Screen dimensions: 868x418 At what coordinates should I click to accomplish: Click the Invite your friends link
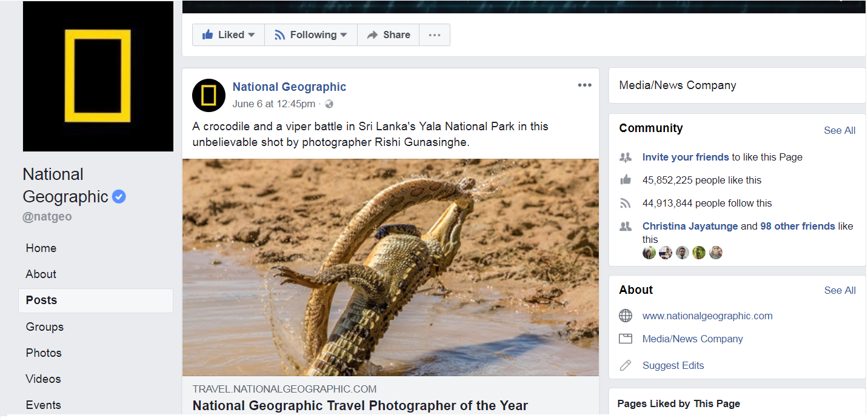pyautogui.click(x=686, y=157)
